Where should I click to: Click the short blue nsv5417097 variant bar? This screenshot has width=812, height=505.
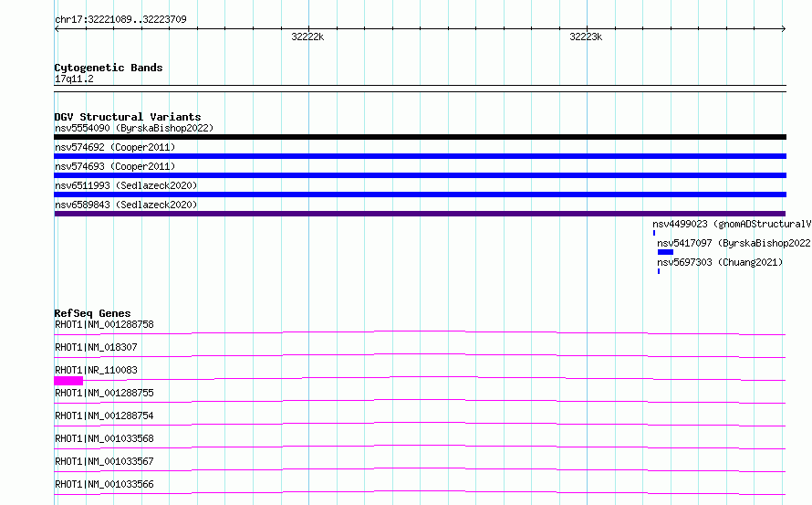(x=665, y=252)
